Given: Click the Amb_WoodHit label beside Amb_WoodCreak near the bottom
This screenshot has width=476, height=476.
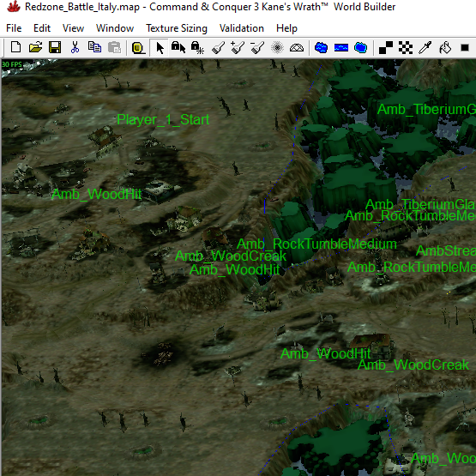Looking at the screenshot, I should coord(325,353).
